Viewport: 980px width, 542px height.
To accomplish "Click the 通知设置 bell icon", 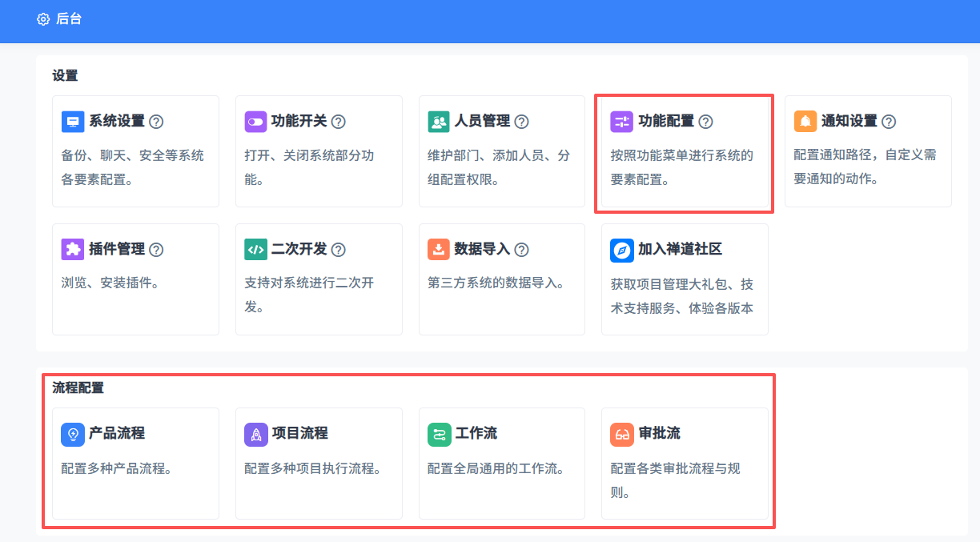I will click(x=805, y=122).
